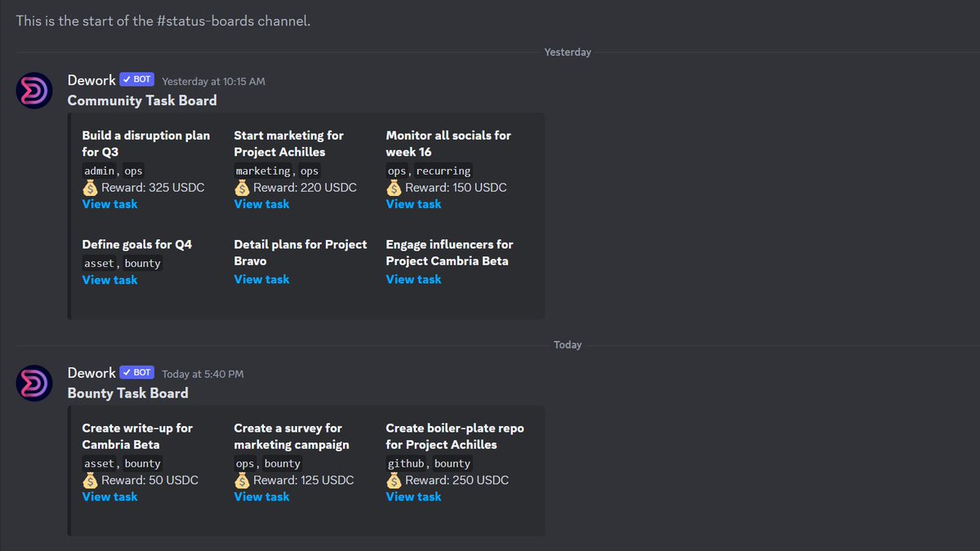Click the 'Reward: 325 USDC' text

[153, 188]
